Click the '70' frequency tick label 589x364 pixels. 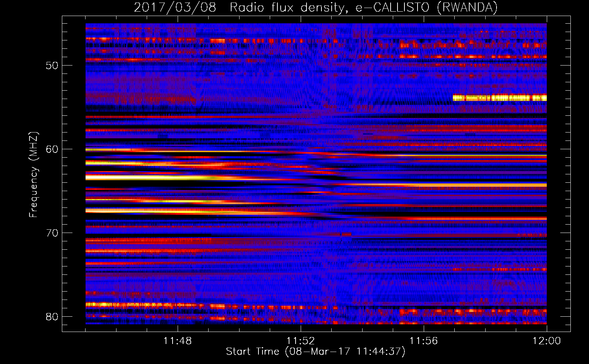[52, 233]
